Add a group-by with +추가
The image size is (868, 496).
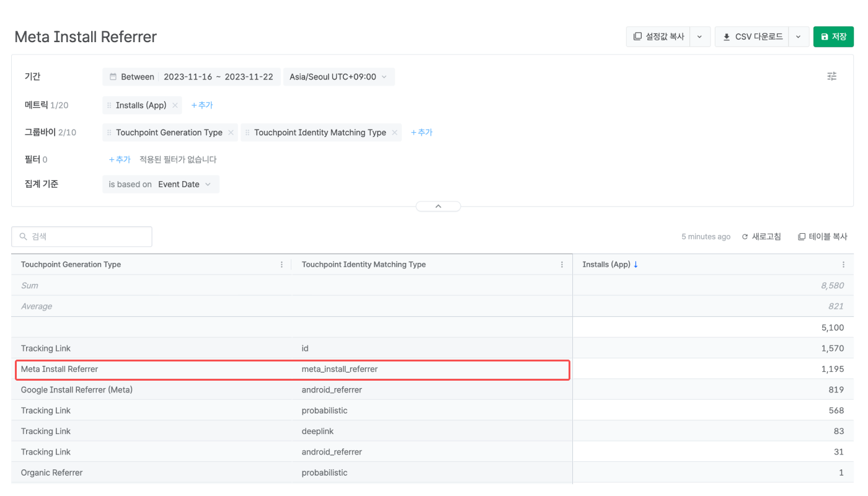pyautogui.click(x=422, y=133)
